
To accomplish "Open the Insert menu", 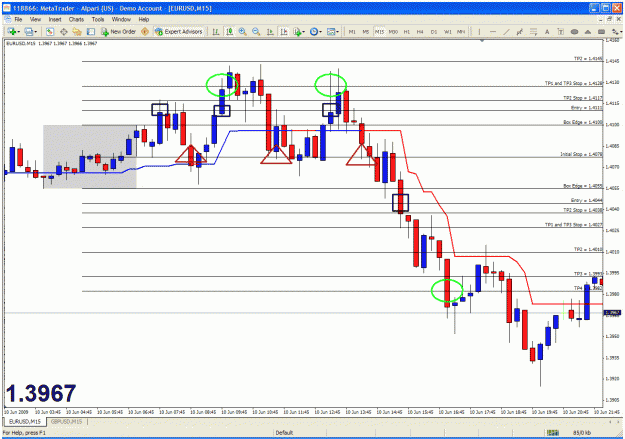I will point(55,19).
